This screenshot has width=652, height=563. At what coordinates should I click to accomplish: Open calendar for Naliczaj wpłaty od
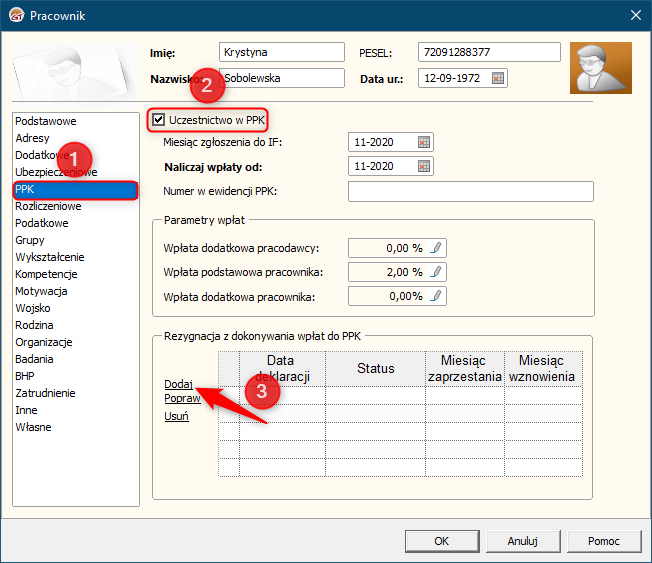point(424,166)
